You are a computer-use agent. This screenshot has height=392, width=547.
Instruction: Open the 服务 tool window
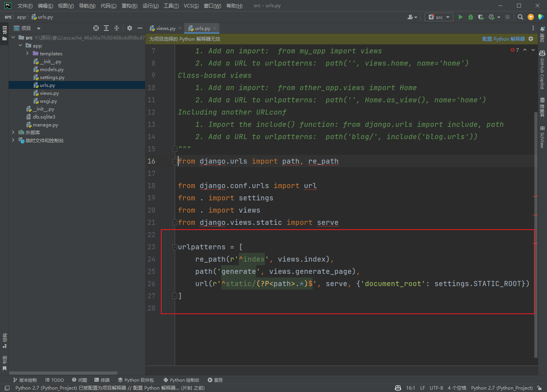[x=215, y=380]
